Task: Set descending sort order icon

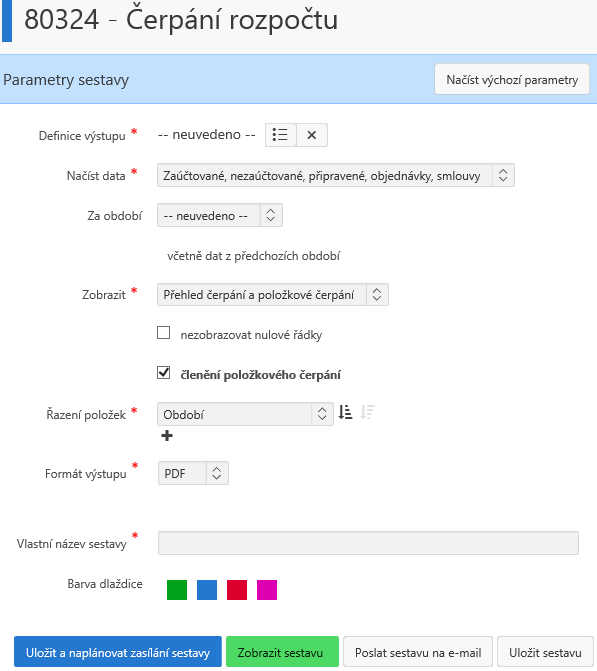Action: (367, 413)
